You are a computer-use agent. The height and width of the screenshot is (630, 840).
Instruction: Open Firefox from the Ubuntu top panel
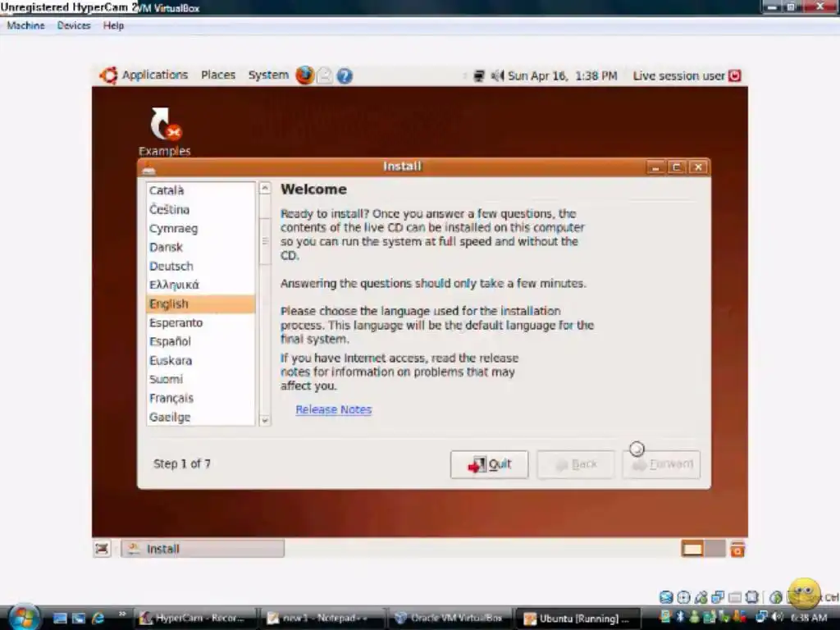[305, 75]
